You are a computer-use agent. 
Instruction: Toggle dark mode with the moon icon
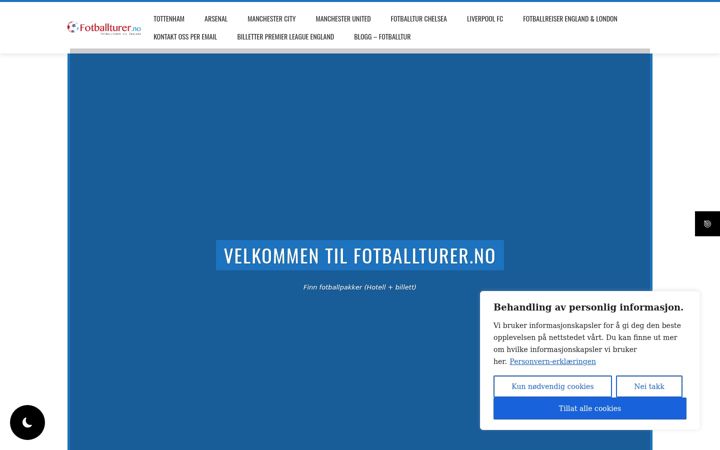[x=28, y=422]
